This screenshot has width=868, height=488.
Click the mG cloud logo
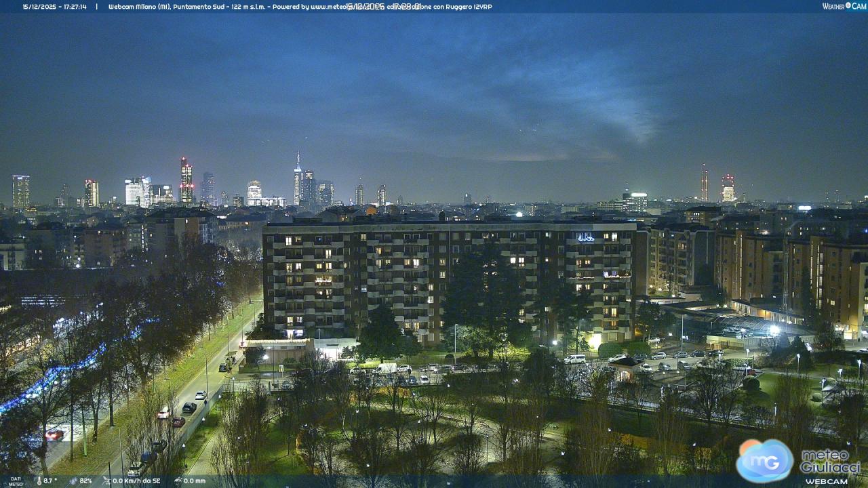point(765,461)
